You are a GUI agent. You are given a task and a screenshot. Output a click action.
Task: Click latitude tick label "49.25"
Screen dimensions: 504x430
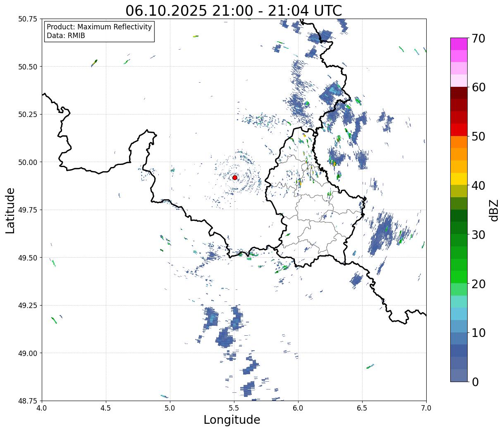click(27, 306)
